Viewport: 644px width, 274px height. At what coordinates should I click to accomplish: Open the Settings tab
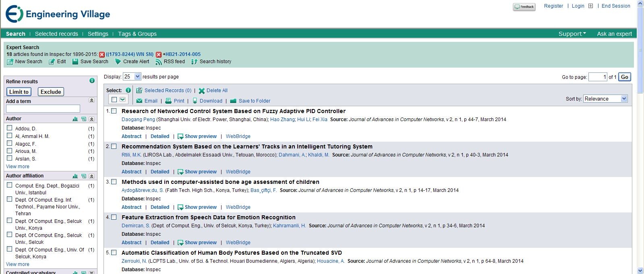click(x=98, y=34)
